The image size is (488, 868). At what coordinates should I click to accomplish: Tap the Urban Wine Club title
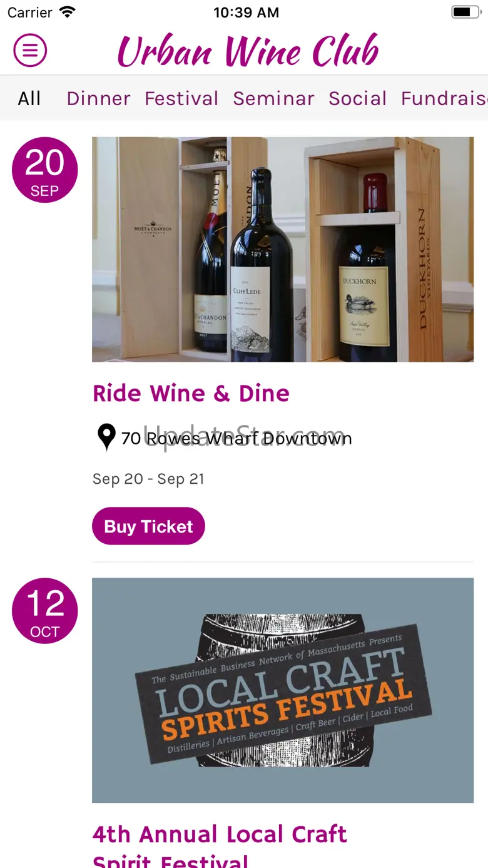pyautogui.click(x=248, y=50)
